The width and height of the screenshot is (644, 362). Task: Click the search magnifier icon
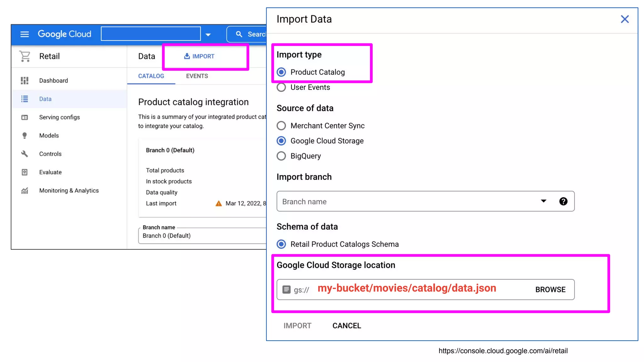239,34
